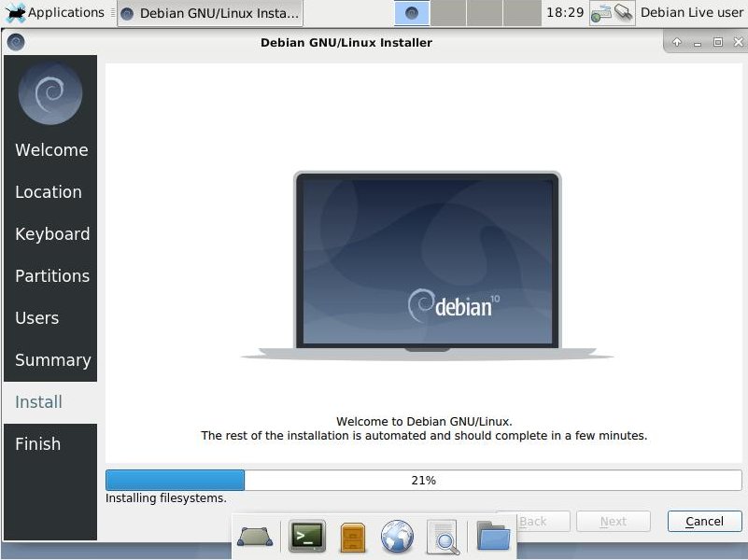This screenshot has width=748, height=560.
Task: Launch the File Manager cabinet icon
Action: pyautogui.click(x=353, y=537)
